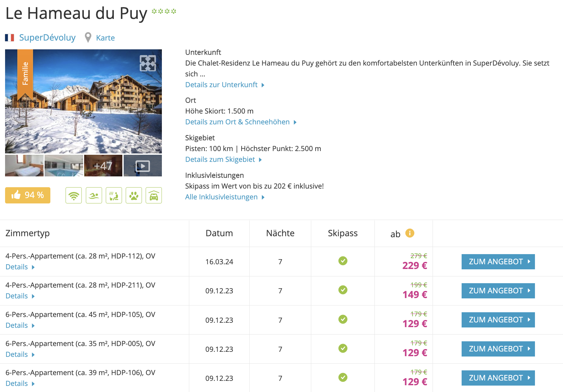Viewport: 563px width, 392px height.
Task: Click the Skipass im Wert von 202 € text
Action: pos(254,186)
